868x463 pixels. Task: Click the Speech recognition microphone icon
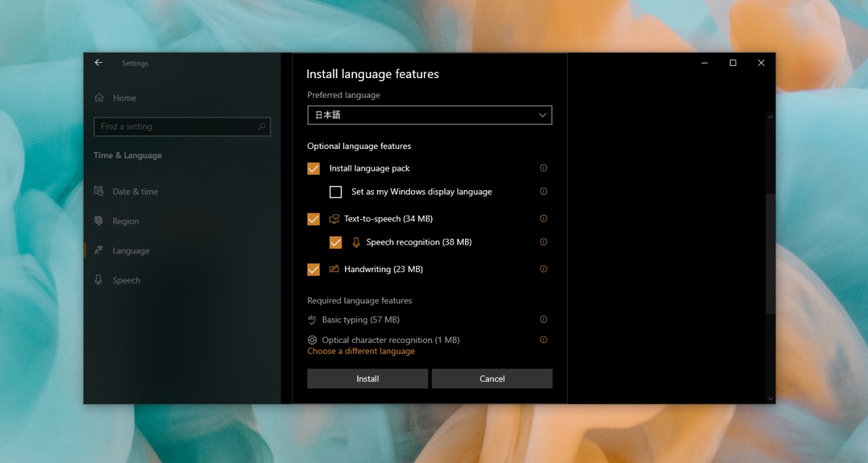coord(356,242)
